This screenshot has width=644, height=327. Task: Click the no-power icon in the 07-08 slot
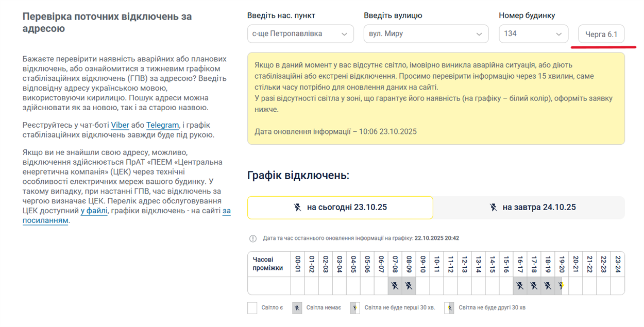(x=395, y=285)
